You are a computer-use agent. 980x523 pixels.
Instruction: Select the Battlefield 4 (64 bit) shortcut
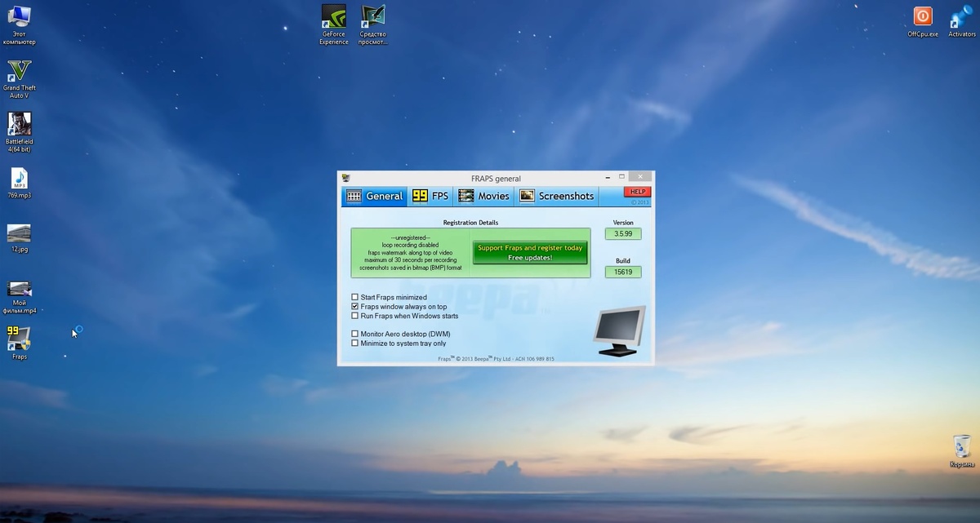[19, 133]
